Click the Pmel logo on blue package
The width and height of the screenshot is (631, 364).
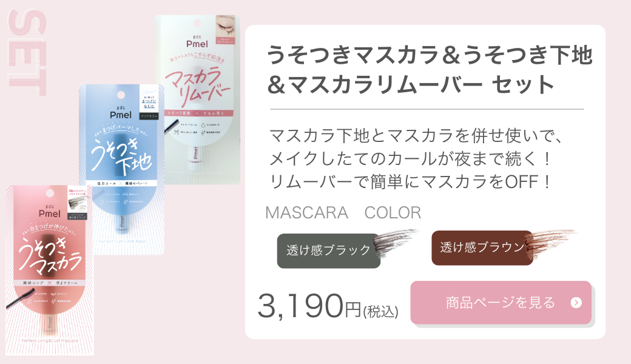click(121, 115)
